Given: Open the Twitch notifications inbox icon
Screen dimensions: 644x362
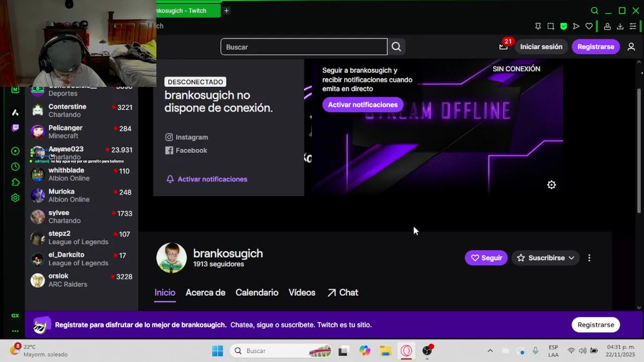Looking at the screenshot, I should coord(504,47).
